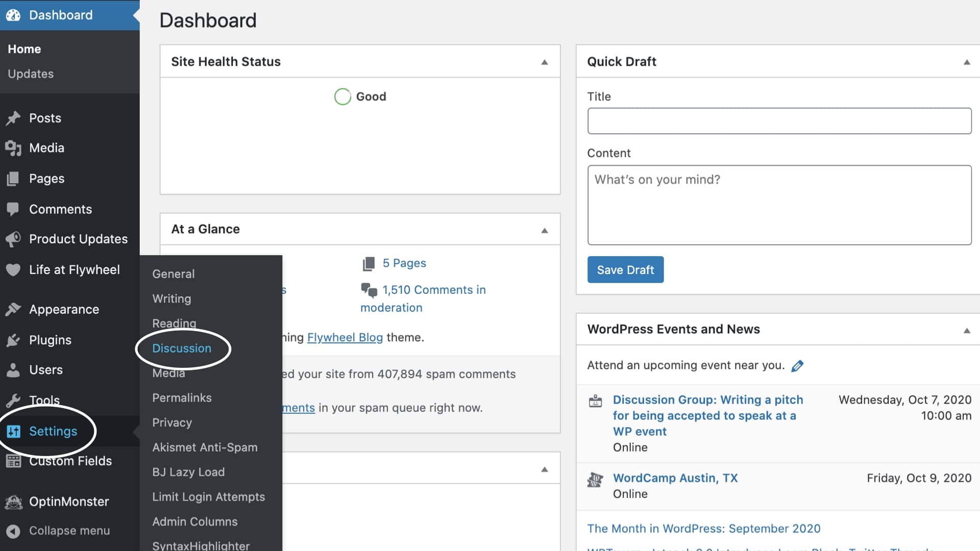Click the Save Draft button
Viewport: 980px width, 551px height.
[625, 270]
